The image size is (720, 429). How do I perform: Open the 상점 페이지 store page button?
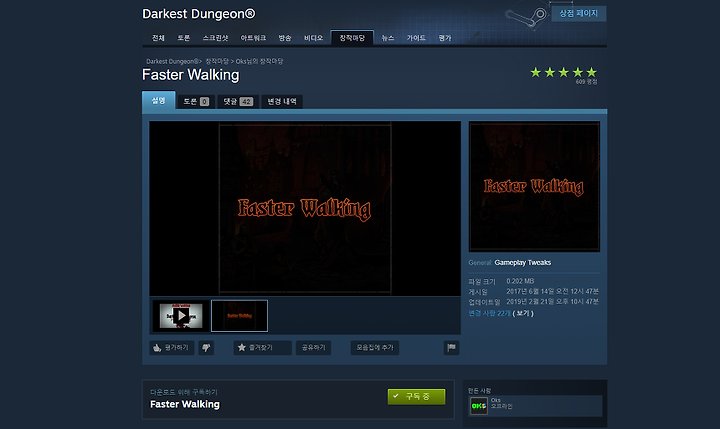tap(579, 13)
